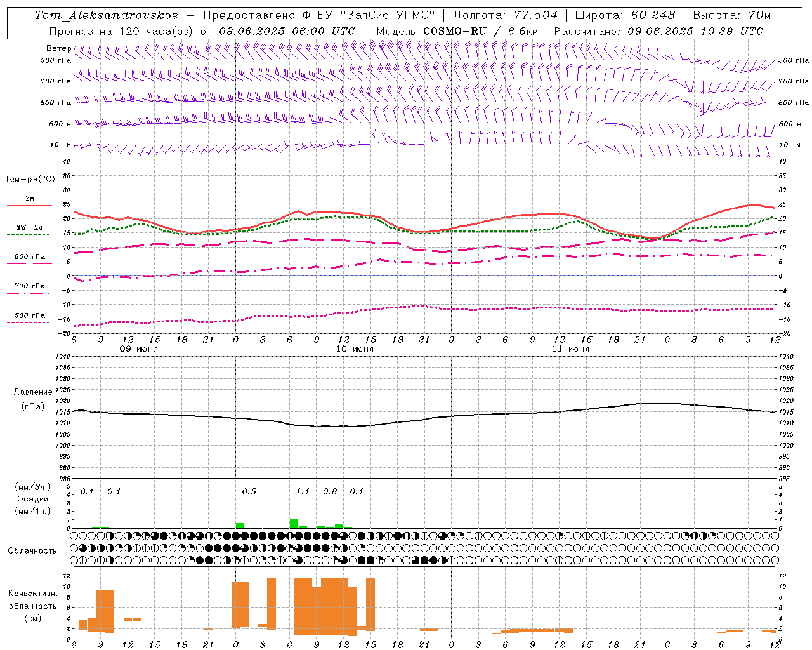Click the '(мм/1ч.)' precipitation unit label
The image size is (812, 650).
(x=33, y=511)
